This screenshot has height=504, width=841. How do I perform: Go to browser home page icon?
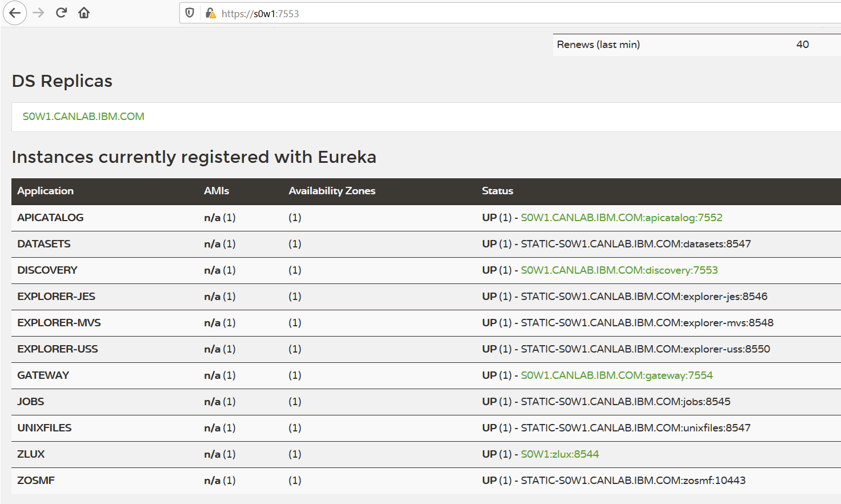coord(84,13)
